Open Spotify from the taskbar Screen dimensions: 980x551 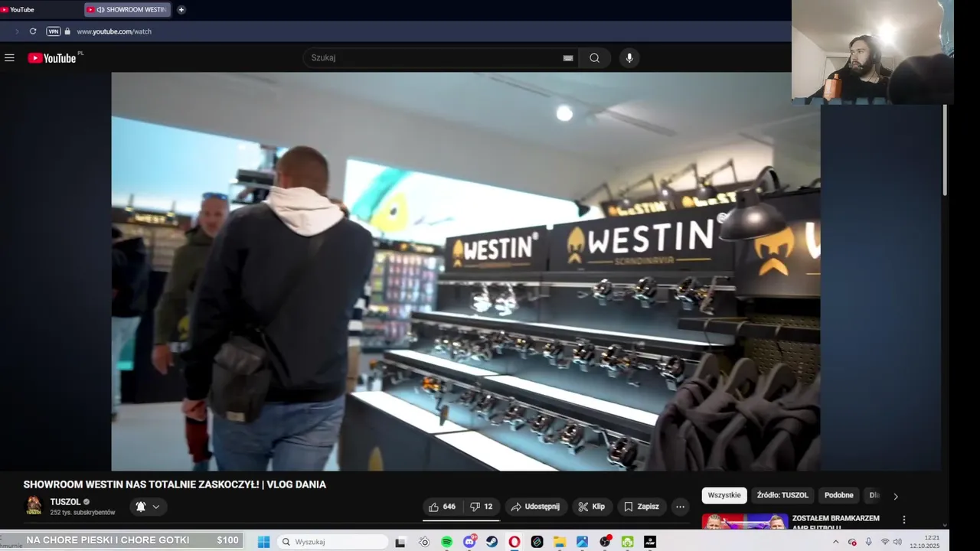pos(446,542)
